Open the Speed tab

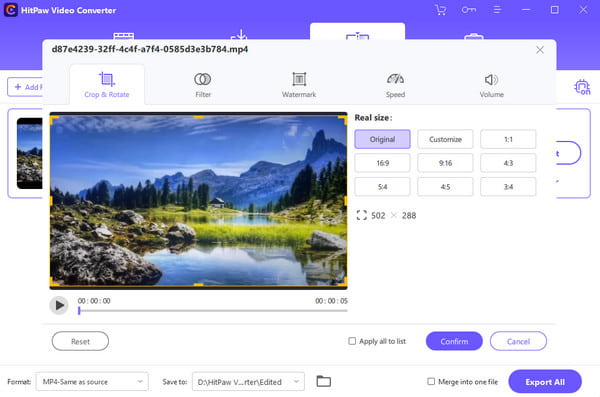(x=395, y=85)
